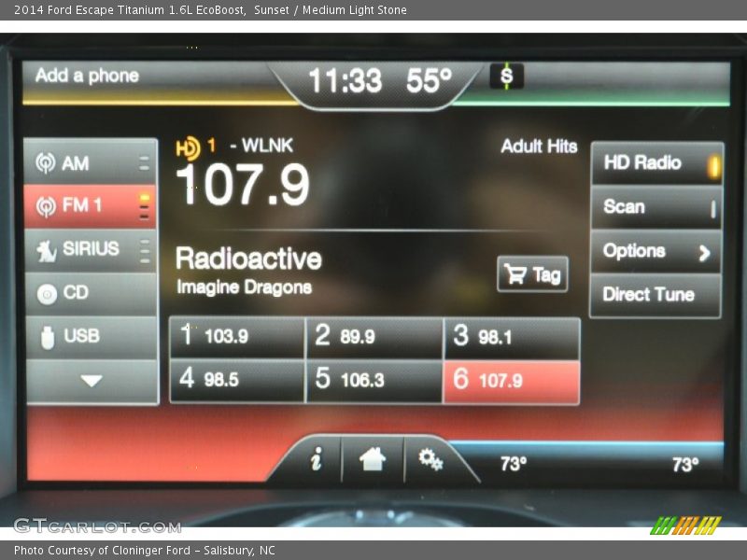Open settings with the gear icon

coord(428,458)
